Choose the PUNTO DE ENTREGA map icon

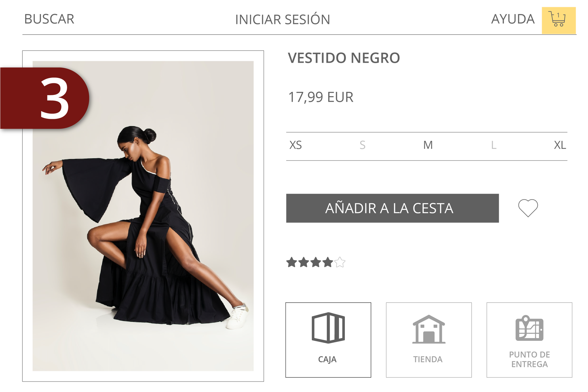(x=530, y=328)
